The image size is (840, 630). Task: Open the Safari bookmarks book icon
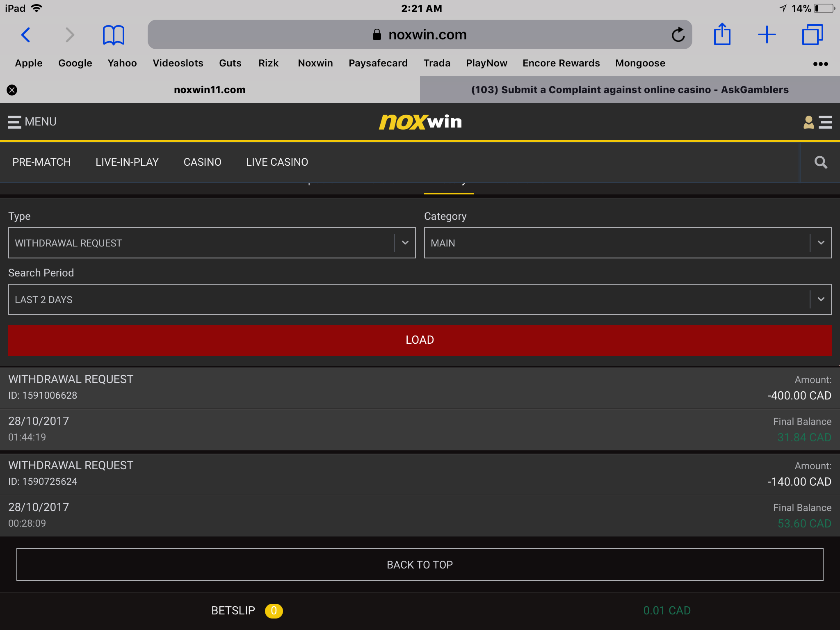[x=113, y=35]
